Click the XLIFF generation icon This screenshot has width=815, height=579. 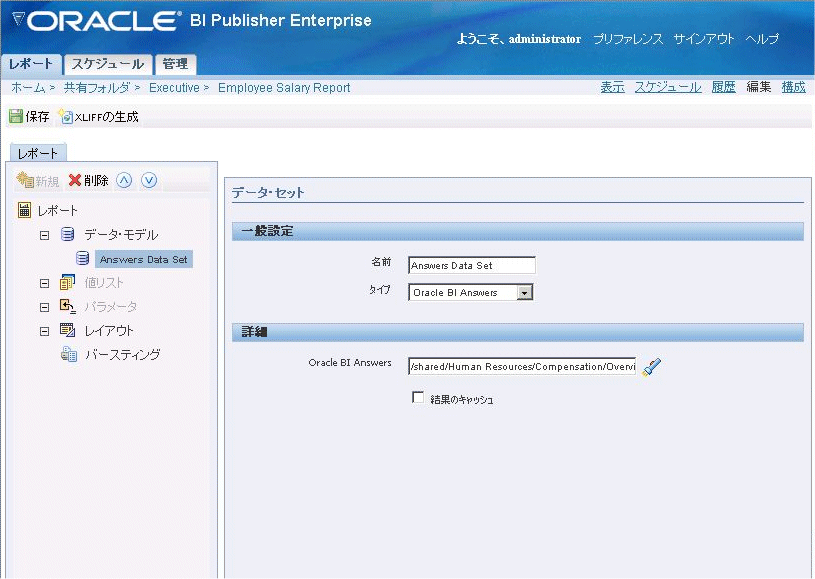[65, 116]
